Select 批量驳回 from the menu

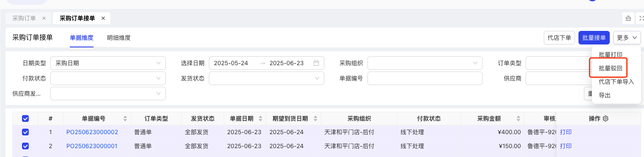click(611, 68)
